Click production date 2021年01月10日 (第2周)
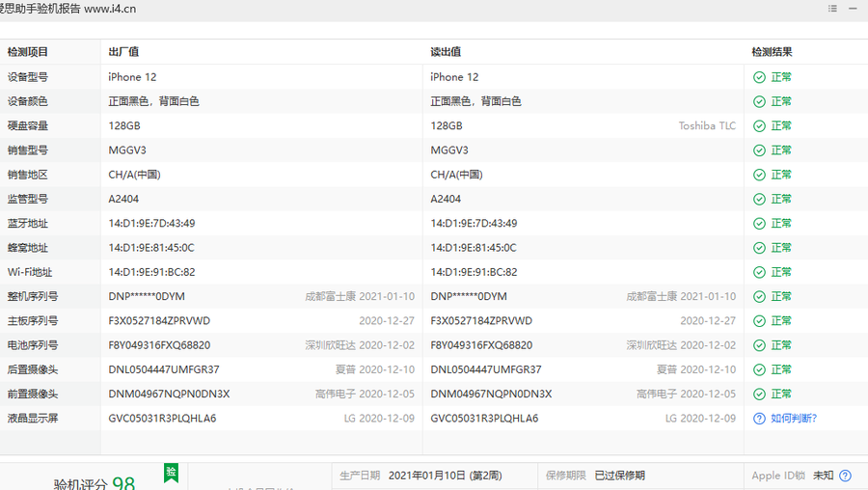The height and width of the screenshot is (490, 868). (x=445, y=476)
